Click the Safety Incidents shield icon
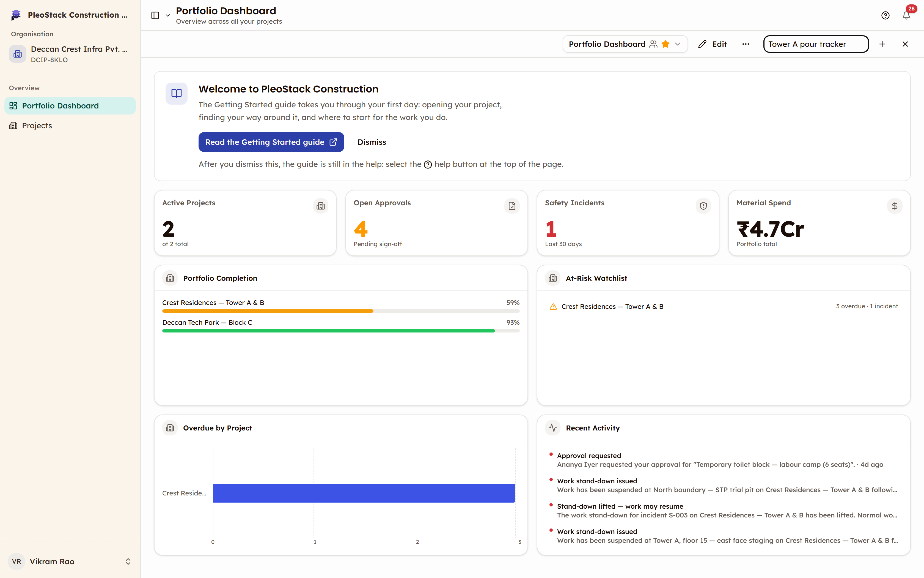The image size is (924, 578). 703,206
